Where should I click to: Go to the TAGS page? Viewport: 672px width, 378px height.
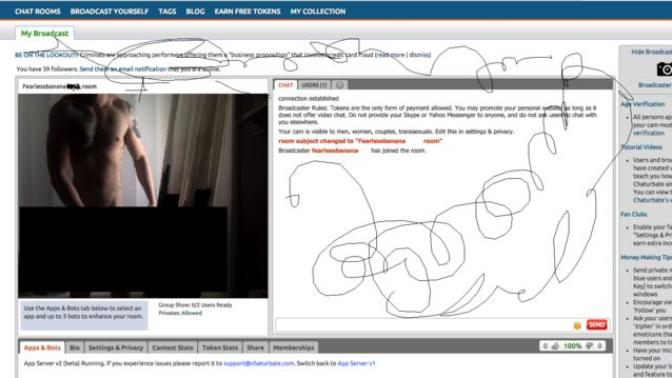[167, 12]
